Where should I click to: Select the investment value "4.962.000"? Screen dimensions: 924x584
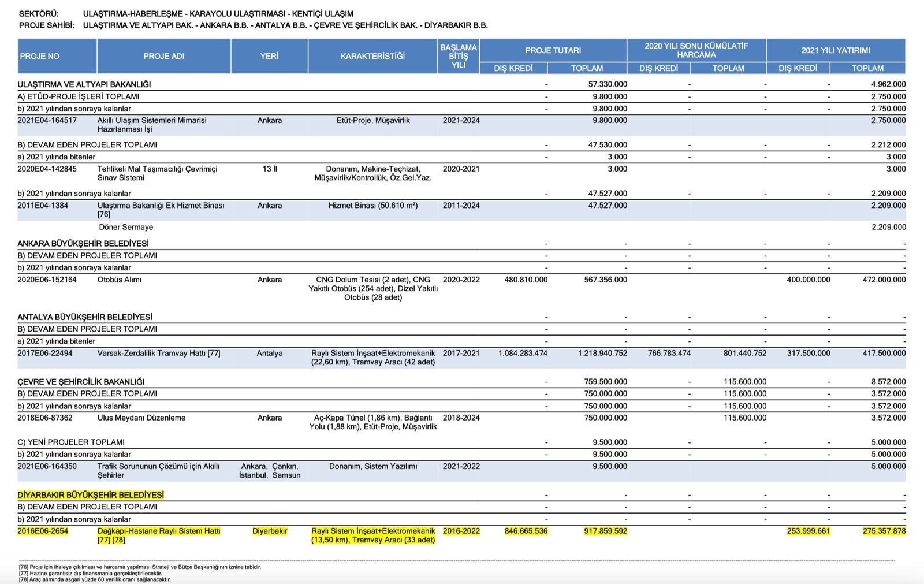[888, 84]
